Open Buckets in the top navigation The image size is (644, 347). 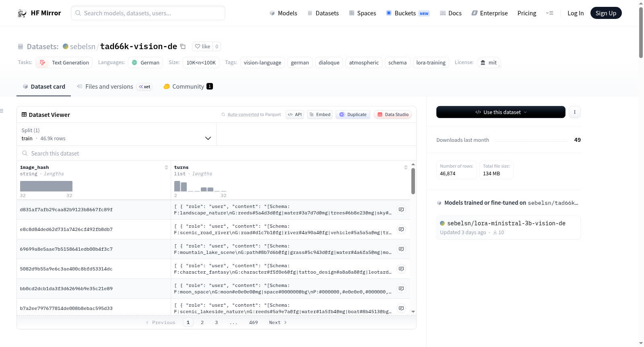408,13
